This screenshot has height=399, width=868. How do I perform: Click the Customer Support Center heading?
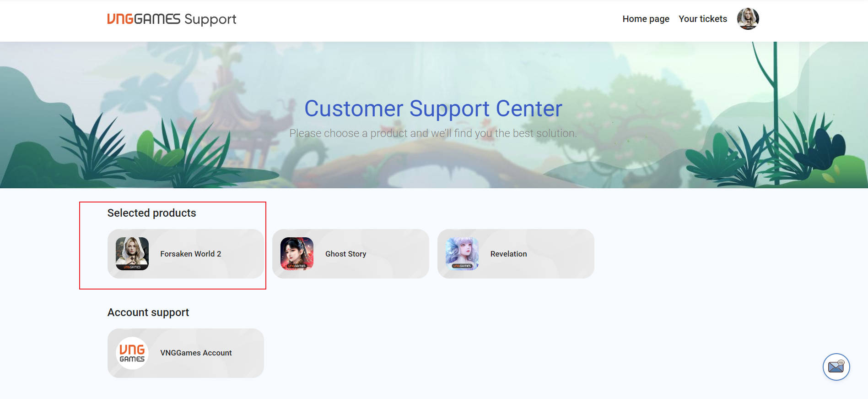(x=433, y=109)
